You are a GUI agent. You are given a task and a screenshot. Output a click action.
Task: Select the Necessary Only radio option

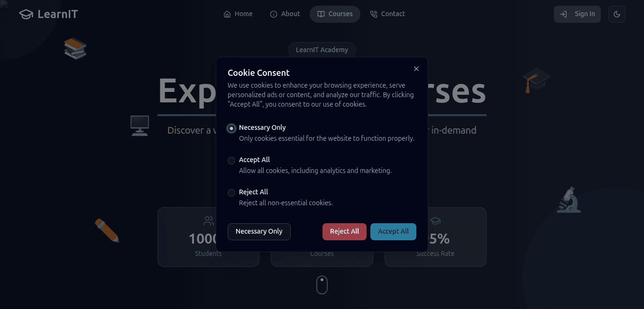point(231,128)
